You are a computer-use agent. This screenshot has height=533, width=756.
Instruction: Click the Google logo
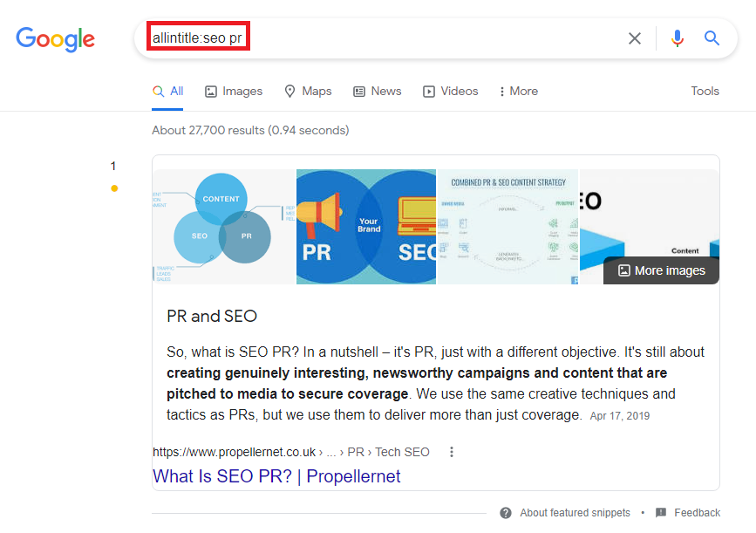coord(55,38)
